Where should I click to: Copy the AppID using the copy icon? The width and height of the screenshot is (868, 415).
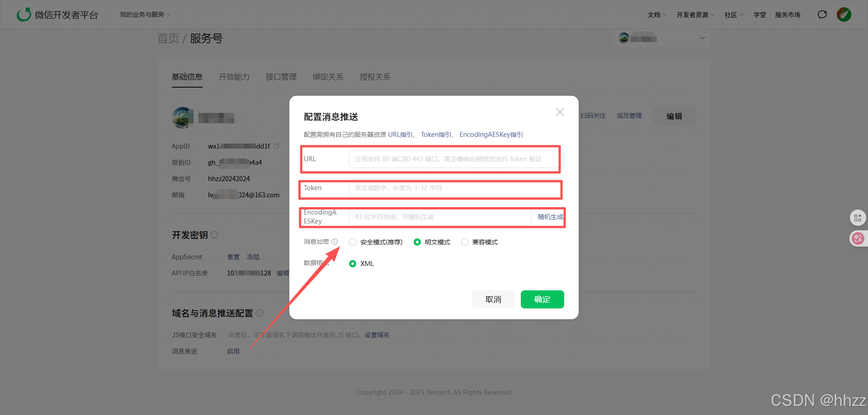tap(277, 146)
